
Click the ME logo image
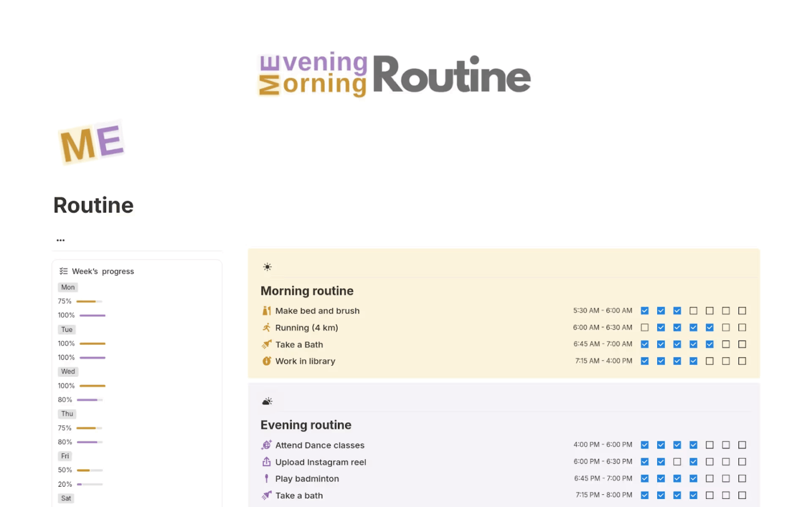(x=91, y=142)
